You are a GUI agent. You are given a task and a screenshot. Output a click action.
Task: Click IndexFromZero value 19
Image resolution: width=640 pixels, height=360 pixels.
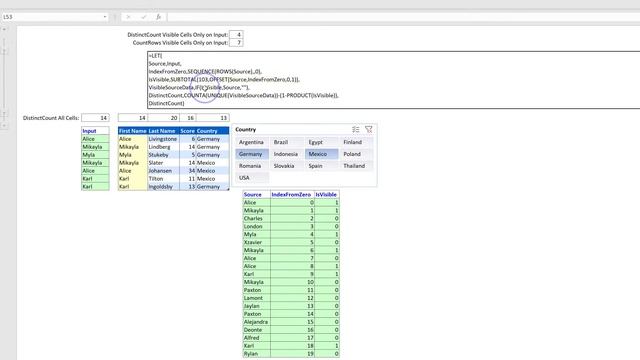292,354
